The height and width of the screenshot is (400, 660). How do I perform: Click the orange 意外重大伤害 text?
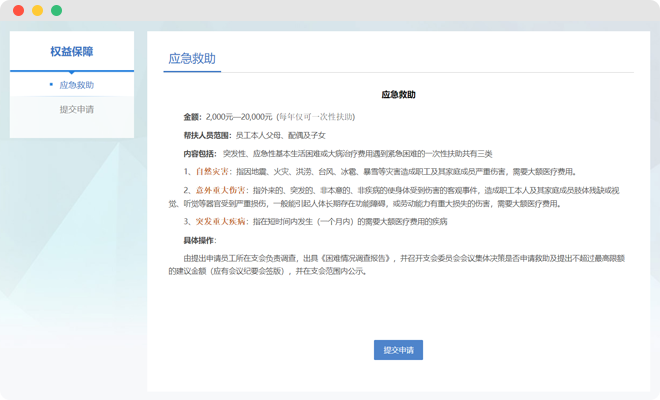[221, 190]
